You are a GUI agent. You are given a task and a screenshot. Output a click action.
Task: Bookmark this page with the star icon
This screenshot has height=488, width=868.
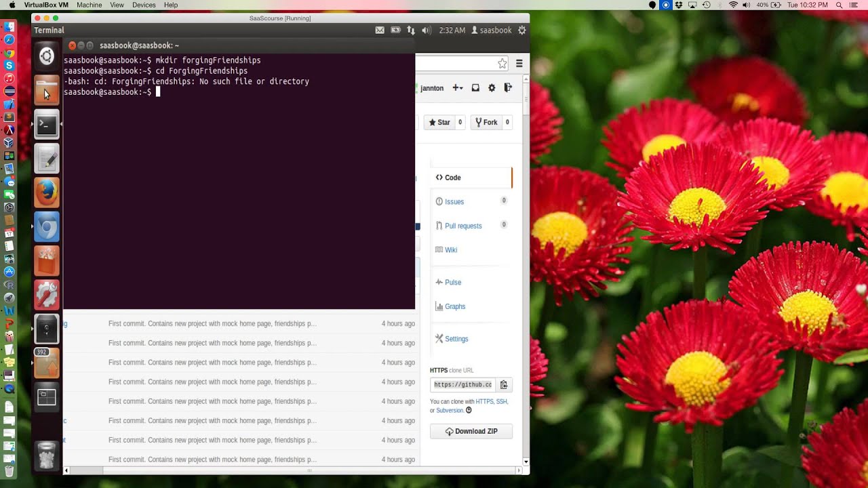(502, 63)
